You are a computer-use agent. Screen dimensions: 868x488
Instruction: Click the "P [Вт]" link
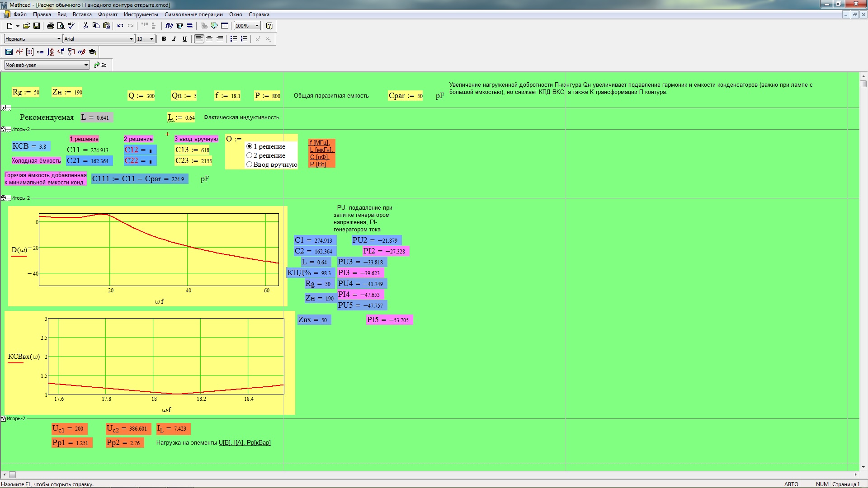[318, 164]
